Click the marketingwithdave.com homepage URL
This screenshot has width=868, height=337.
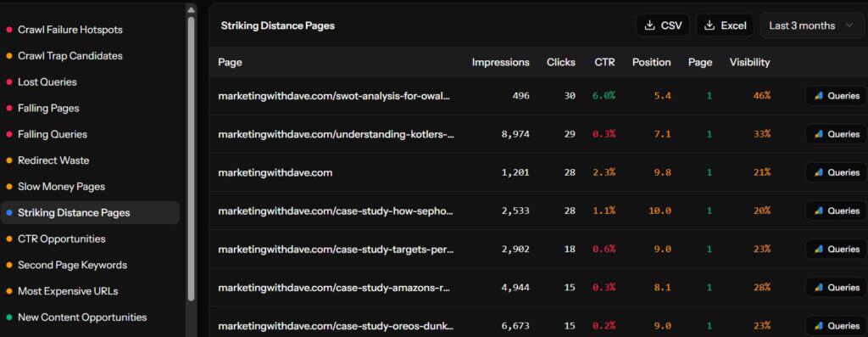pyautogui.click(x=275, y=172)
